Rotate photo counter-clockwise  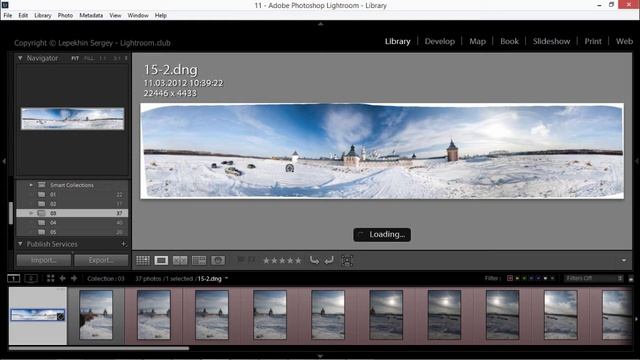[x=314, y=260]
